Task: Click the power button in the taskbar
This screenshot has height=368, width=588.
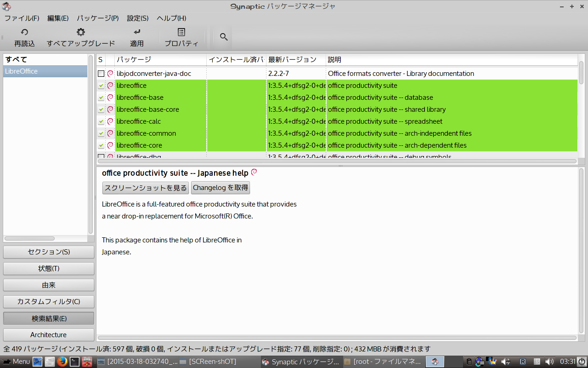Action: coord(582,362)
